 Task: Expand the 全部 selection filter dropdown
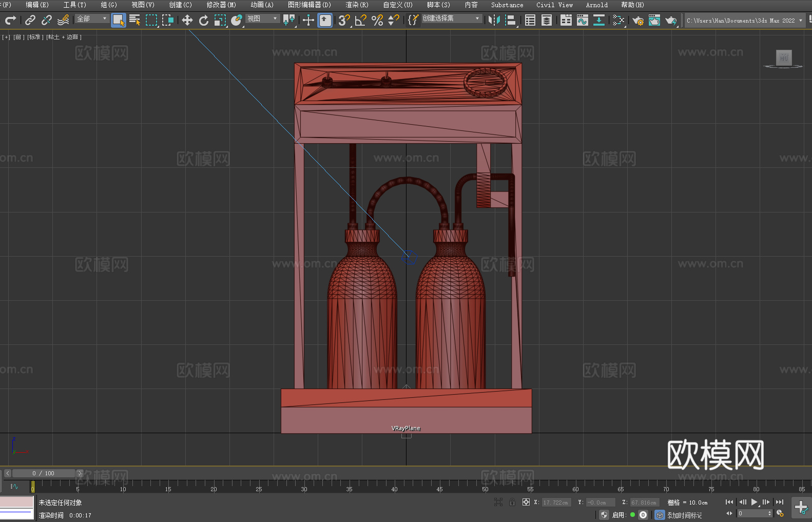[92, 18]
